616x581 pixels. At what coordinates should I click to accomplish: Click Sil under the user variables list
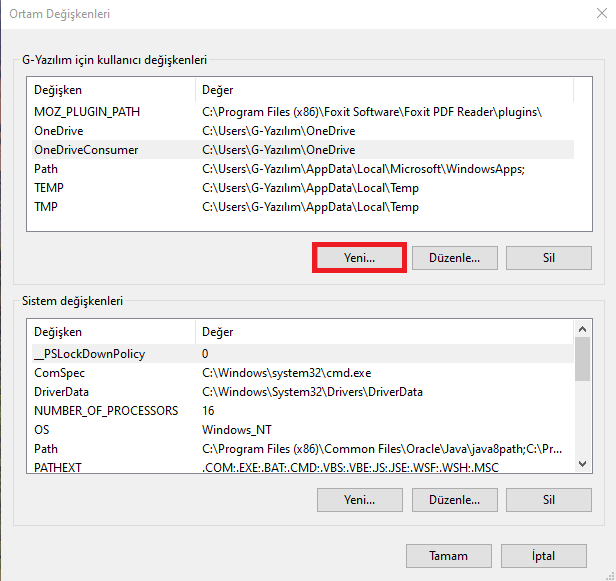548,257
